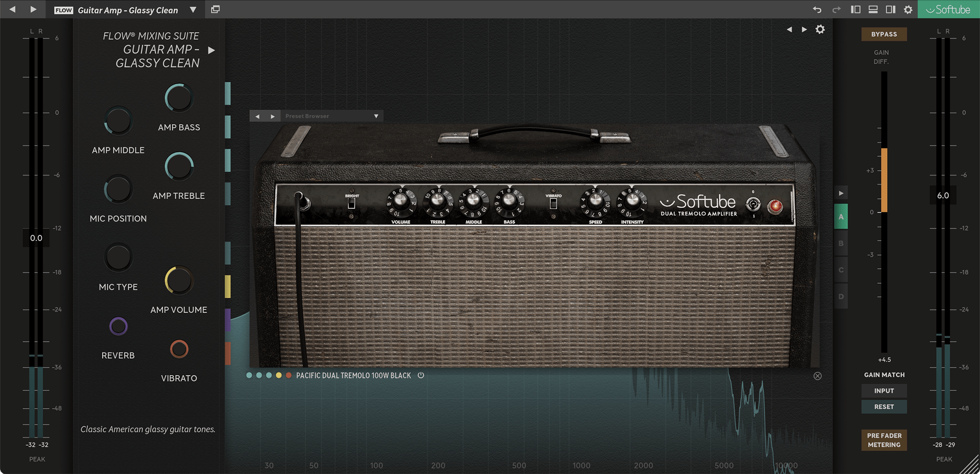Click the AMP MIDDLE knob
Image resolution: width=980 pixels, height=474 pixels.
[118, 121]
